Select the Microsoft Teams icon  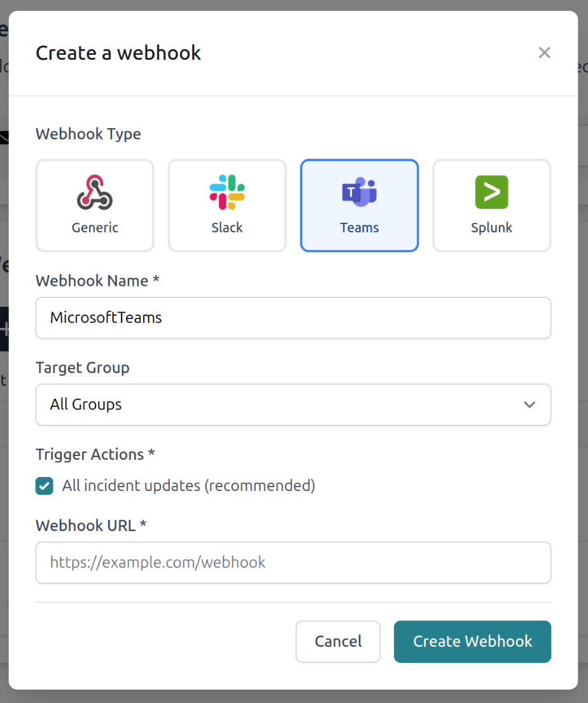[x=359, y=191]
